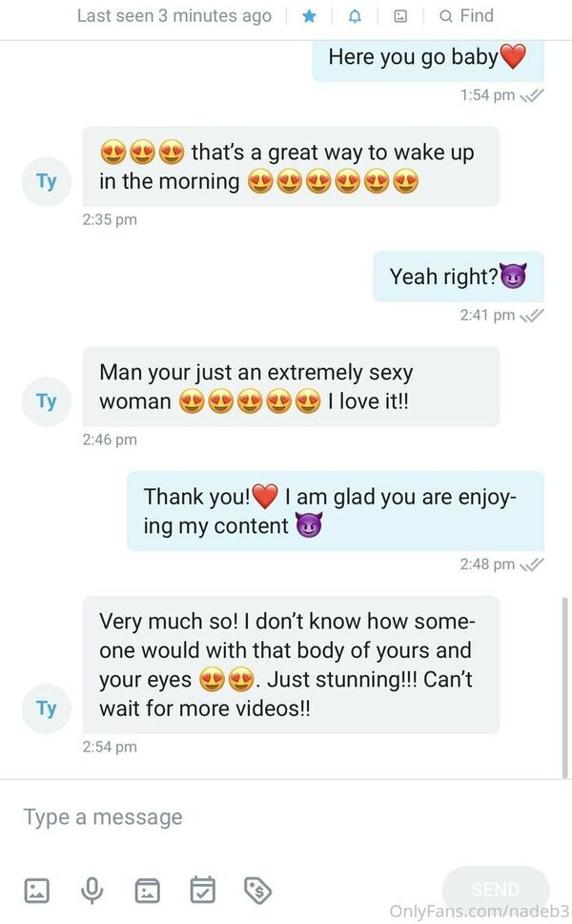The width and height of the screenshot is (572, 924).
Task: Schedule the message with calendar icon
Action: (203, 890)
